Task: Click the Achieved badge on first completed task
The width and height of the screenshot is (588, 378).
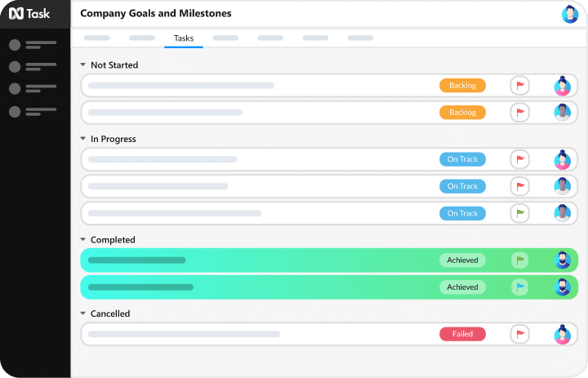Action: tap(462, 260)
